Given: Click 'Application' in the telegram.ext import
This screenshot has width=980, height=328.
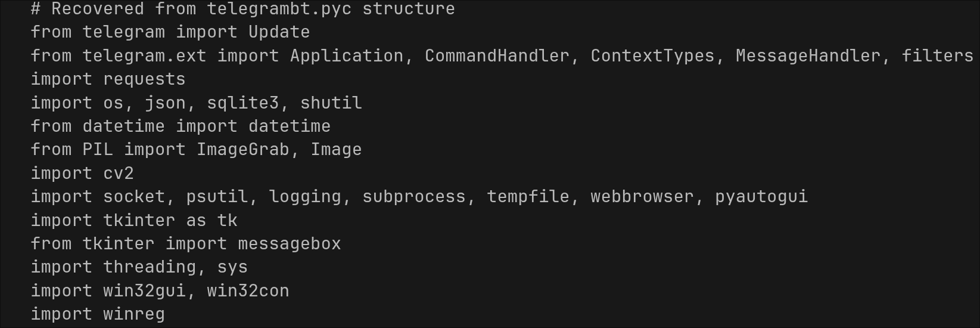Looking at the screenshot, I should tap(346, 56).
